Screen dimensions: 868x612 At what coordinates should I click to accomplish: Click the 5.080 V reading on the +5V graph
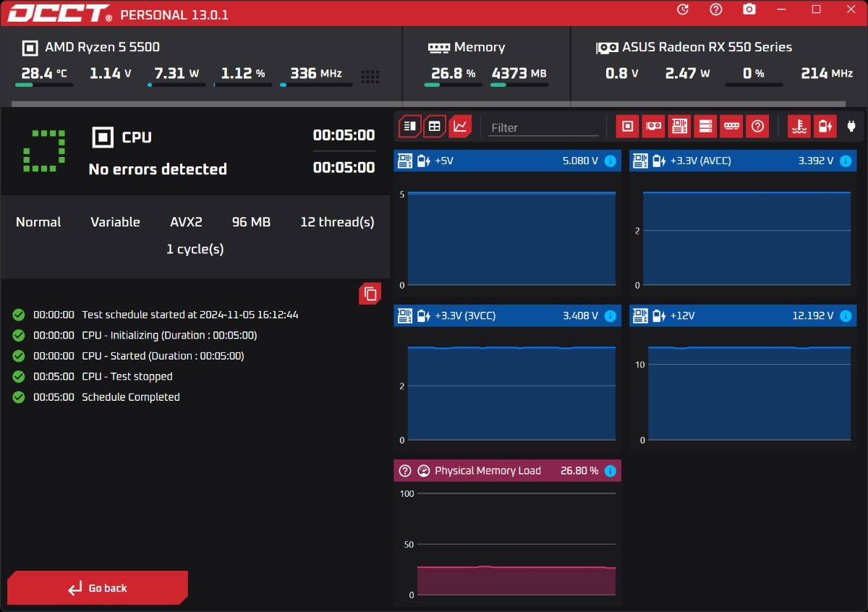(x=580, y=161)
